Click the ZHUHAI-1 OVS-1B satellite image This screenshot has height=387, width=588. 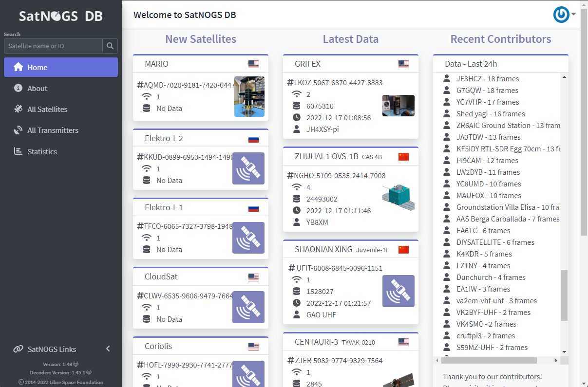click(398, 197)
